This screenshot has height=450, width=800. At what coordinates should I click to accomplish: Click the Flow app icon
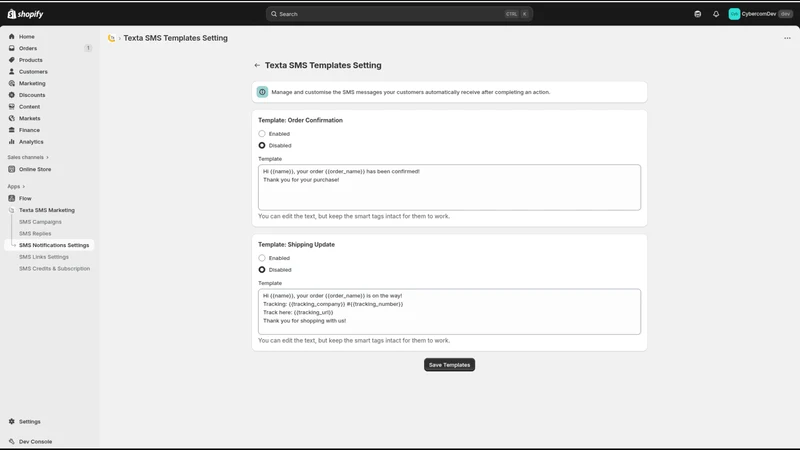12,198
